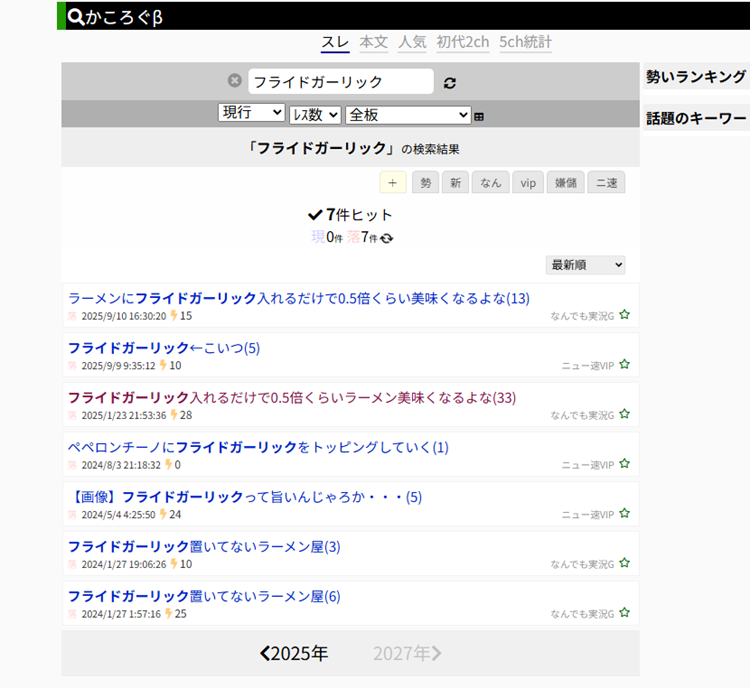
Task: Click the かころぐβ magnifier logo
Action: [x=77, y=16]
